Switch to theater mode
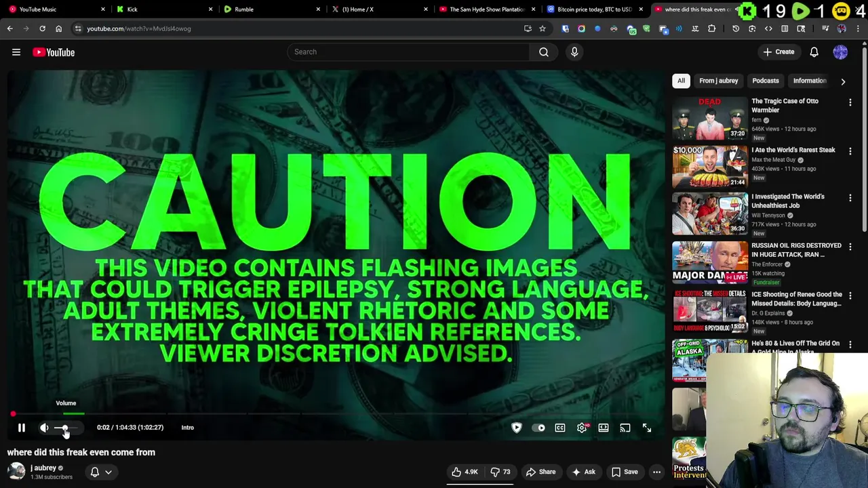This screenshot has width=868, height=488. click(x=604, y=428)
